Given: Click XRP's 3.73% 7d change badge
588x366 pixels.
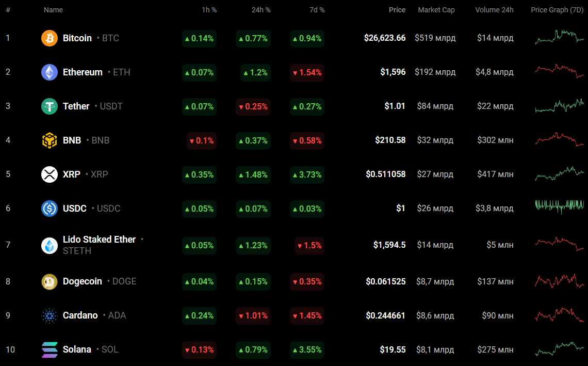Looking at the screenshot, I should click(307, 174).
